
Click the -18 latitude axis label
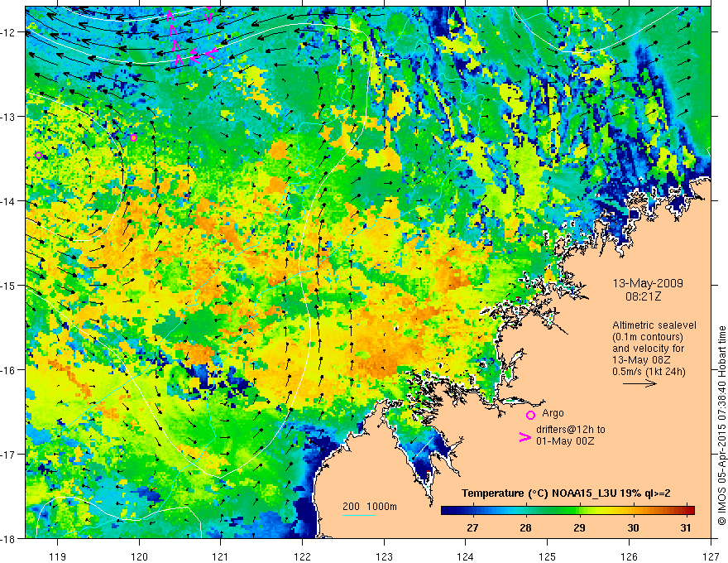click(9, 538)
